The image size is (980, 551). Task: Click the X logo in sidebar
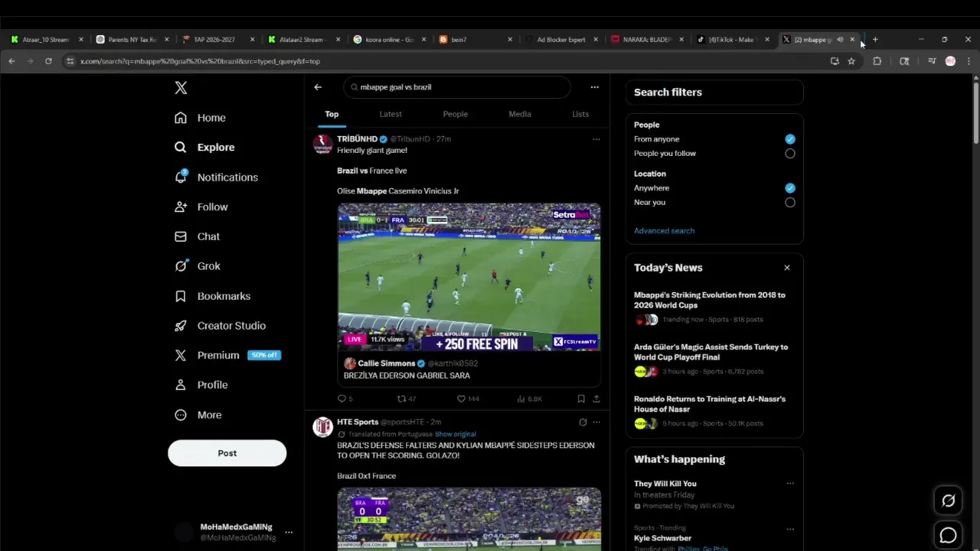point(181,88)
